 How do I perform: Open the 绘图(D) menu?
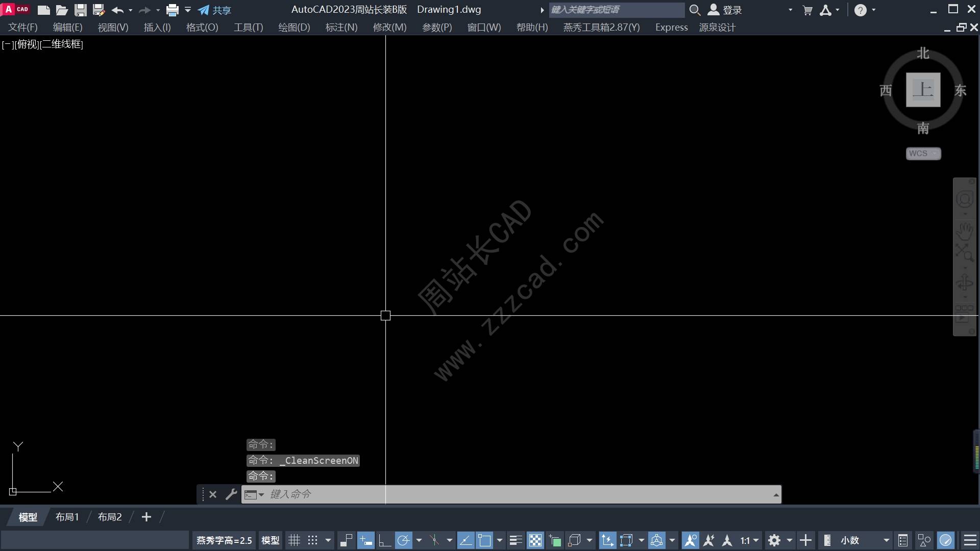click(x=294, y=28)
